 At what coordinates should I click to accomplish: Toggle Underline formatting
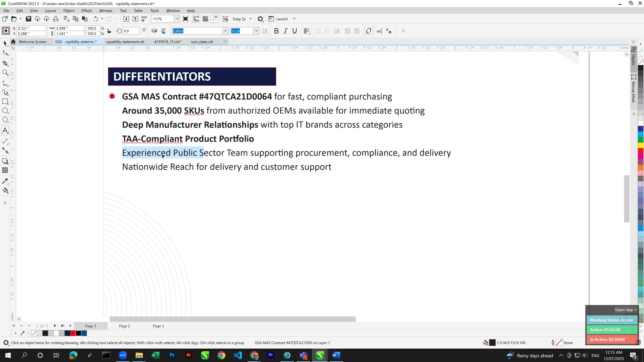tap(294, 31)
